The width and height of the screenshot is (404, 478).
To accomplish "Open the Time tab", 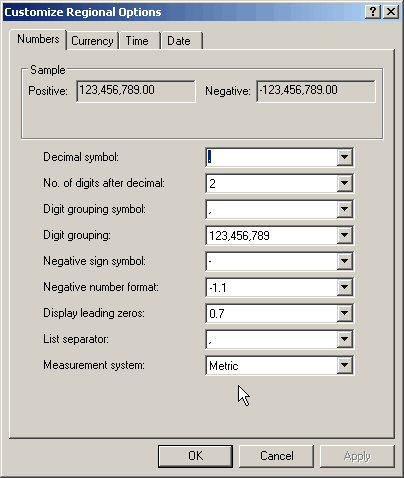I will (x=137, y=41).
